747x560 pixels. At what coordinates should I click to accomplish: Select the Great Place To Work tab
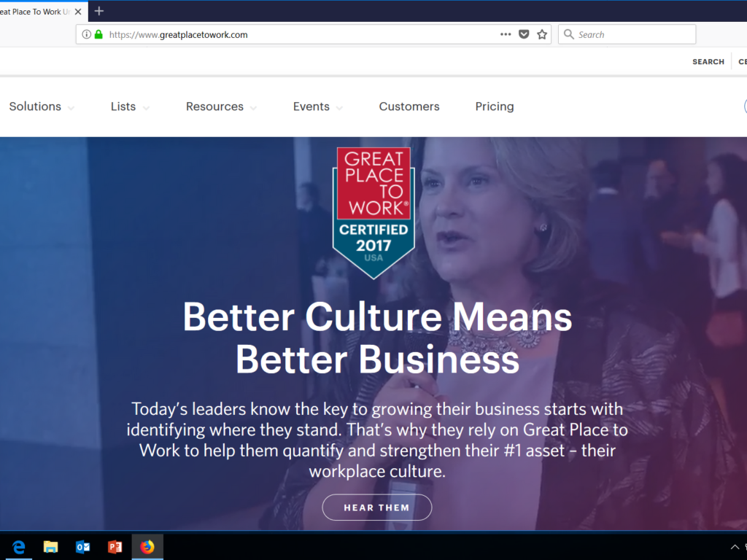(x=43, y=12)
